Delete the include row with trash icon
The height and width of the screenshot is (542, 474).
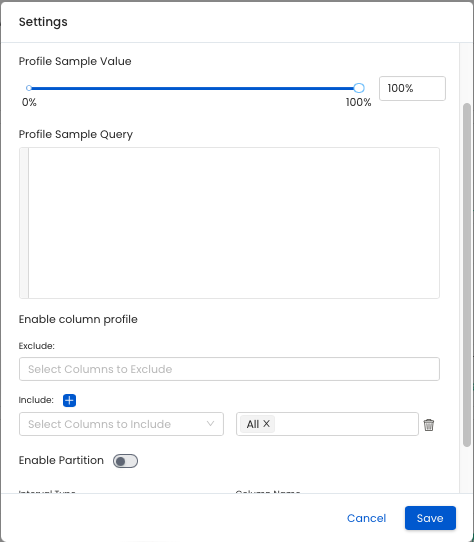[429, 425]
